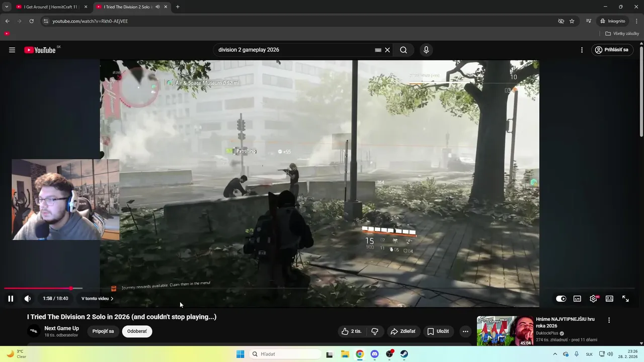Open the tab search dropdown arrow
The height and width of the screenshot is (362, 644).
click(7, 7)
